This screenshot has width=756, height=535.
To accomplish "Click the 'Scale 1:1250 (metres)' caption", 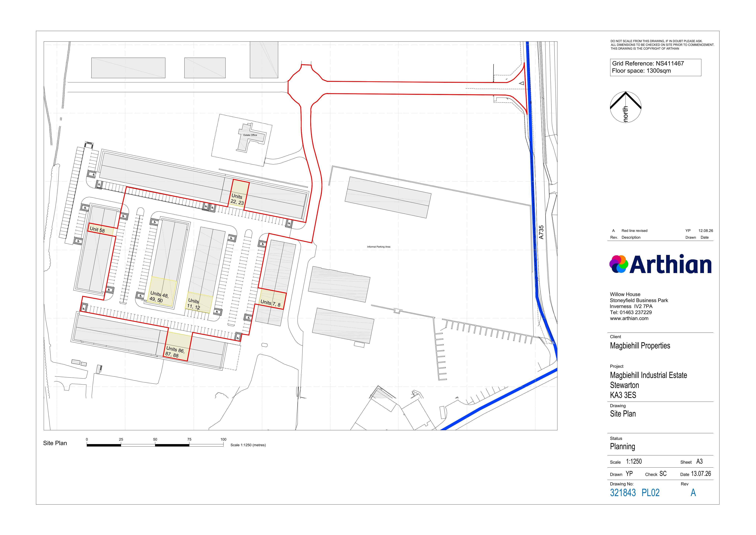I will coord(248,445).
